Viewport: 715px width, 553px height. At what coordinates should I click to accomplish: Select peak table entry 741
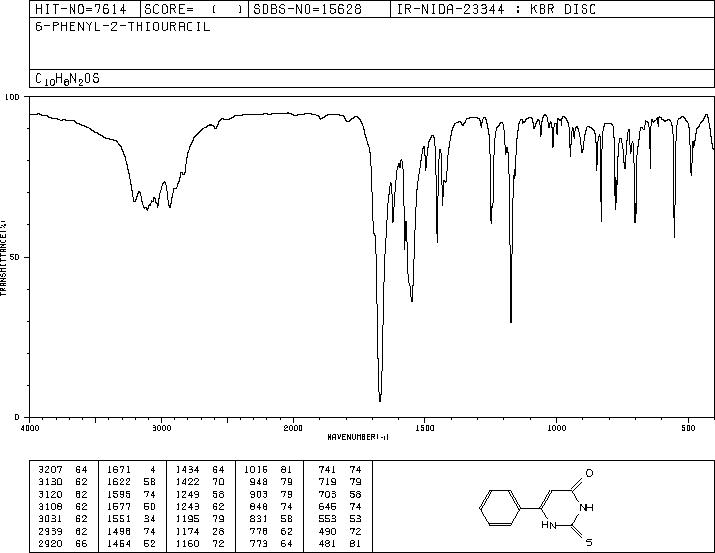click(x=340, y=469)
